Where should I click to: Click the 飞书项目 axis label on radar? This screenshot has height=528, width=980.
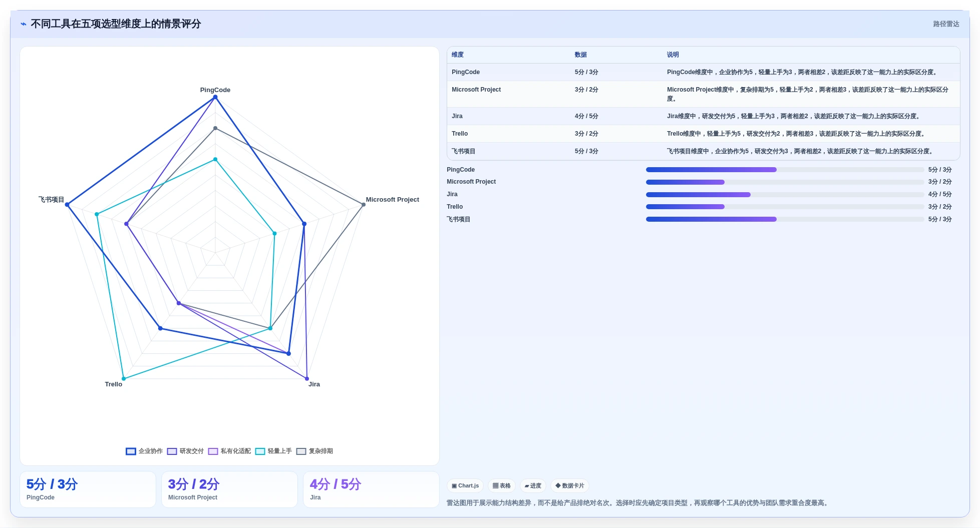pos(51,200)
